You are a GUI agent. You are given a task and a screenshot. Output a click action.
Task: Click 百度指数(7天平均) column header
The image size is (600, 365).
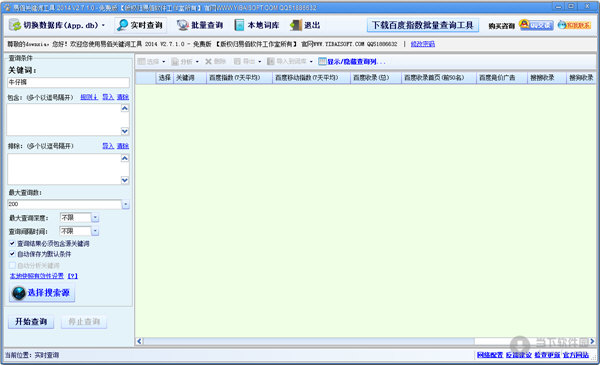[239, 78]
